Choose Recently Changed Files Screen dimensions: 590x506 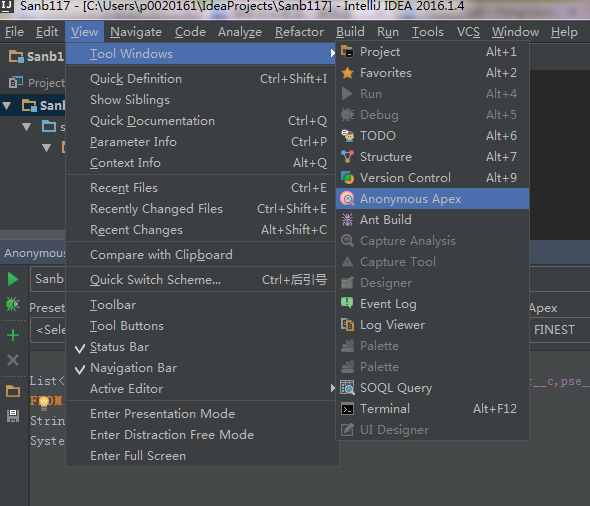point(201,209)
